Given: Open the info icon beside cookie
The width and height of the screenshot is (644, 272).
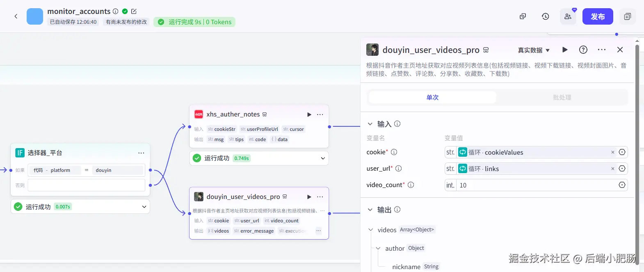Looking at the screenshot, I should click(x=394, y=152).
